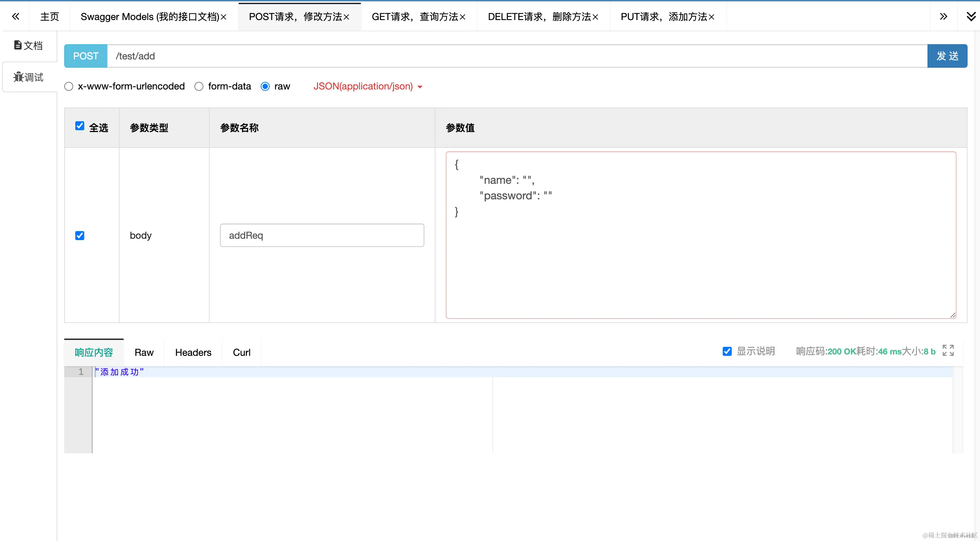This screenshot has width=980, height=541.
Task: Open the 文档 panel in the sidebar
Action: [28, 45]
